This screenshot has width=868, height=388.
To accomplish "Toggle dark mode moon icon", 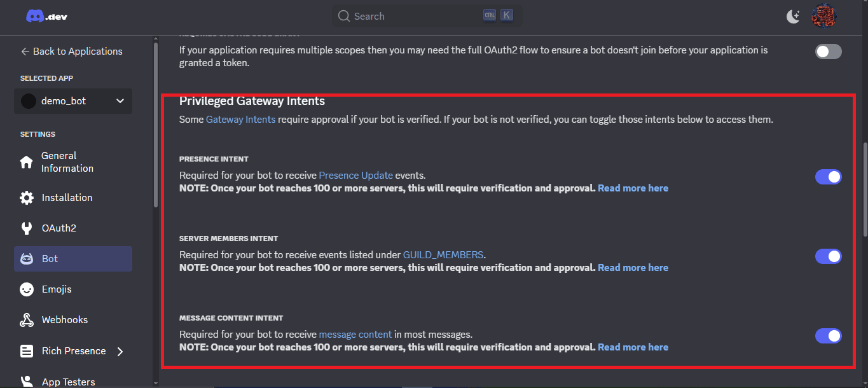I will pyautogui.click(x=793, y=17).
